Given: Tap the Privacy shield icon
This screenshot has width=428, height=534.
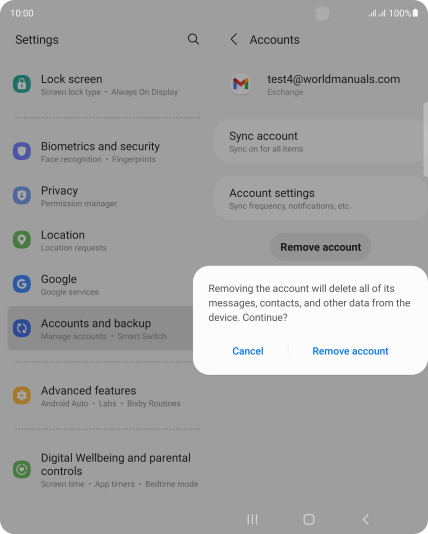Looking at the screenshot, I should click(22, 195).
